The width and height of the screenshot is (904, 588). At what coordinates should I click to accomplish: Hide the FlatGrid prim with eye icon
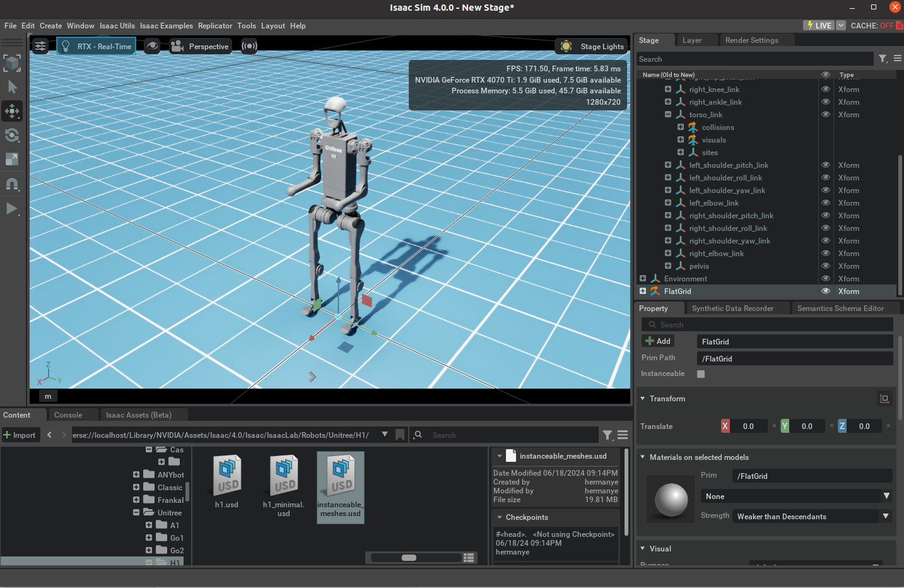point(825,291)
